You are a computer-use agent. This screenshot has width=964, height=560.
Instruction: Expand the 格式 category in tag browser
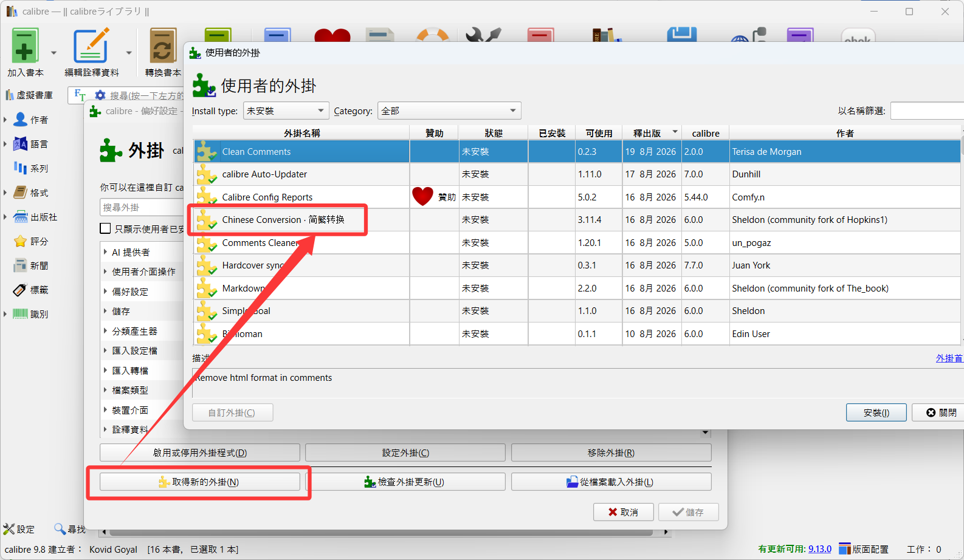[x=5, y=193]
